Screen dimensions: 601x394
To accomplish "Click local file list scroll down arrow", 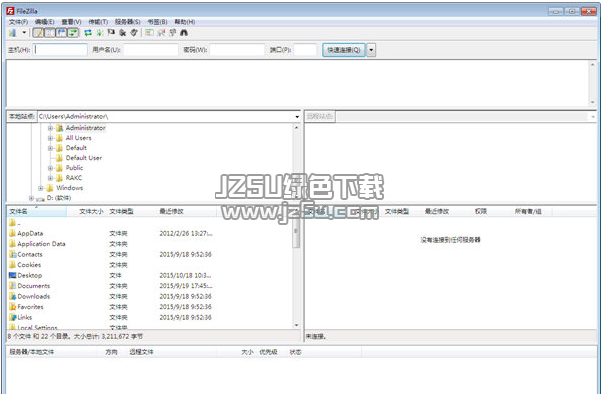I will [x=296, y=325].
